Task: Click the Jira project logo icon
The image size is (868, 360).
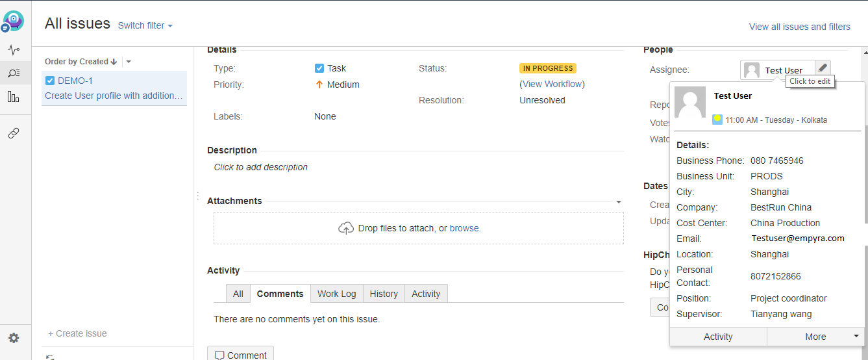Action: [14, 21]
